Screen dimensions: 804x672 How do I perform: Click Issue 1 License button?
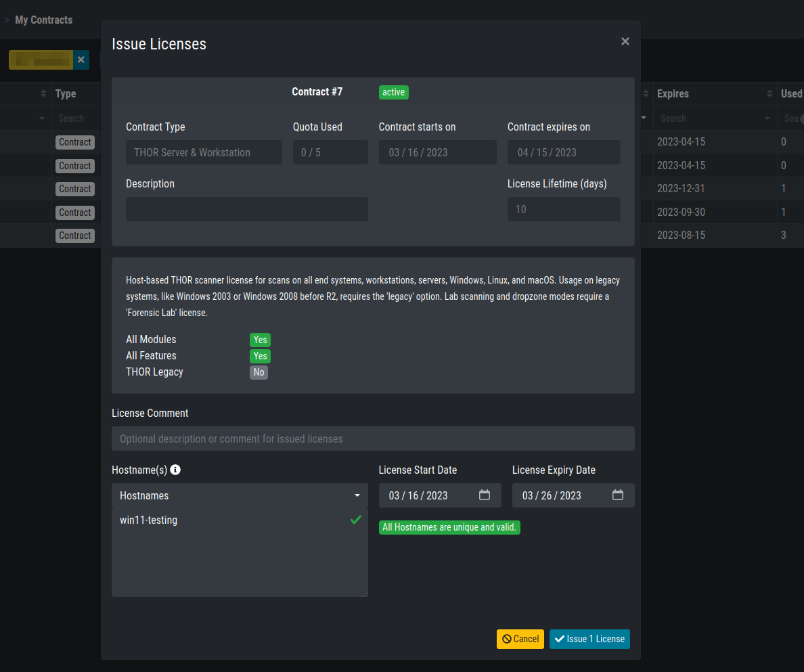589,639
